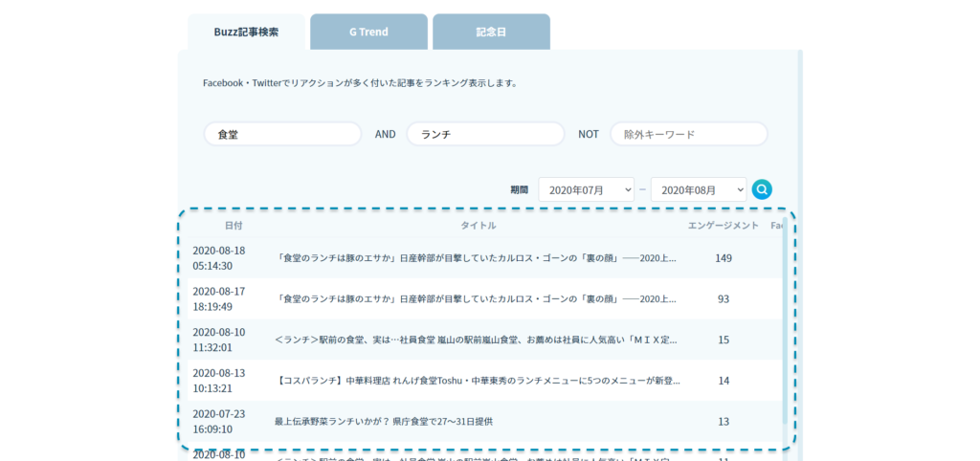Open the 記念日 tab
Viewport: 980px width, 461px height.
[x=491, y=32]
